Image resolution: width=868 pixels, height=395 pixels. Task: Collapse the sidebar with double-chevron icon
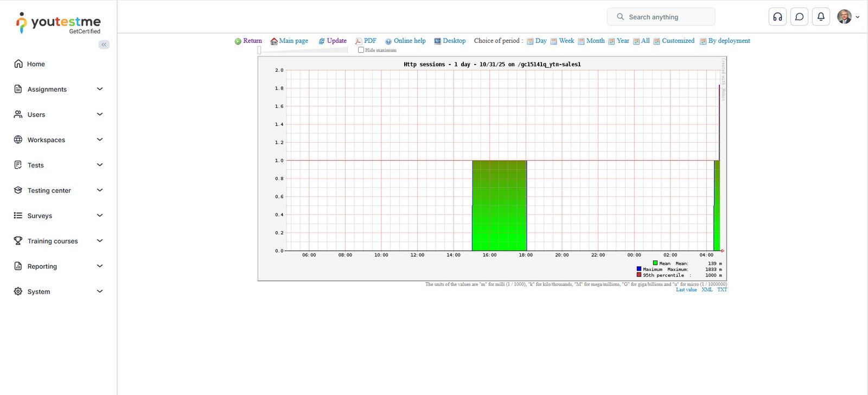[x=104, y=44]
